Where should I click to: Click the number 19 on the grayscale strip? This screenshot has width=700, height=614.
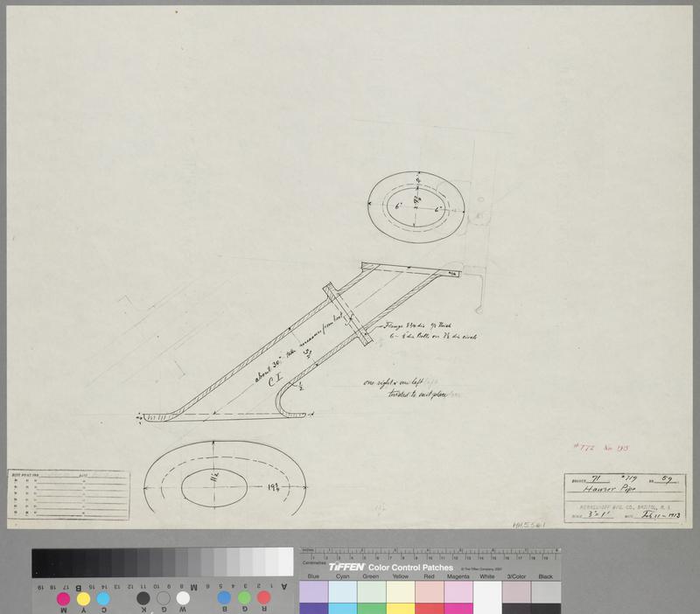coord(39,585)
